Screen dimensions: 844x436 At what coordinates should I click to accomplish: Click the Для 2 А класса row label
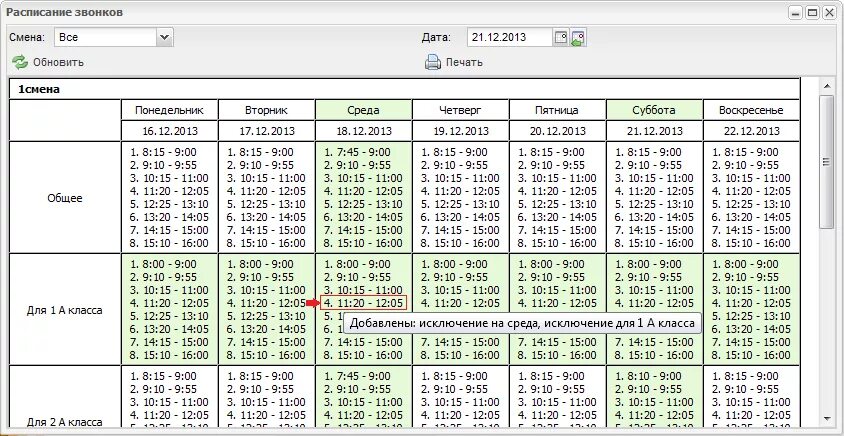point(65,423)
